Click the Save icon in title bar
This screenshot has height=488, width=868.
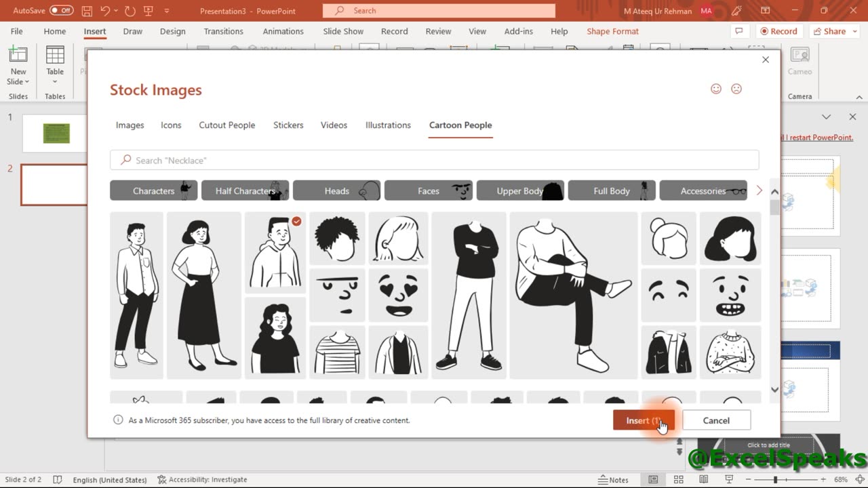click(87, 11)
